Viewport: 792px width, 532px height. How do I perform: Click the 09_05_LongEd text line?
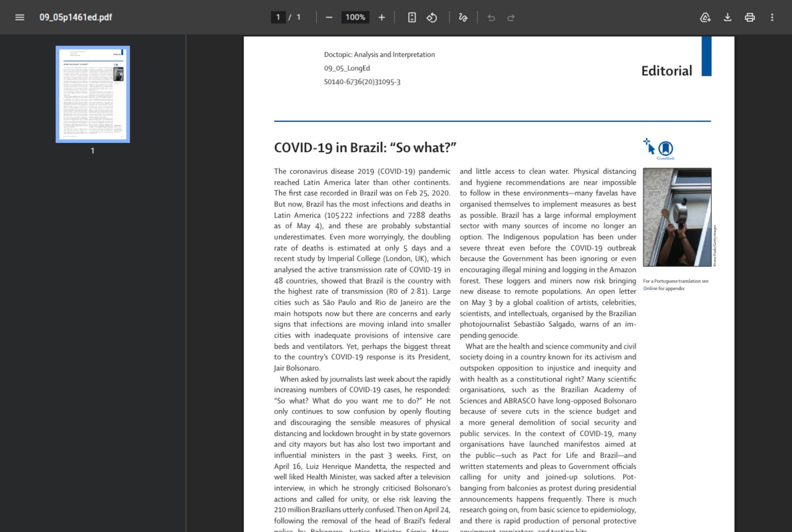[x=347, y=68]
